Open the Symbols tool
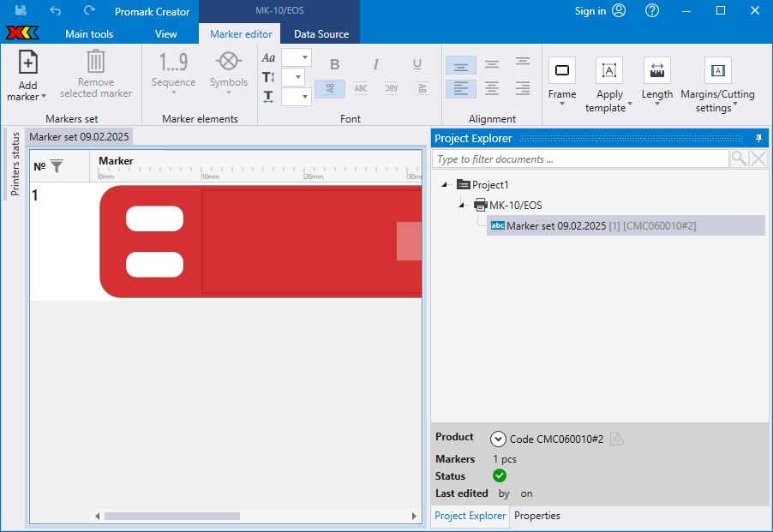 (x=228, y=73)
